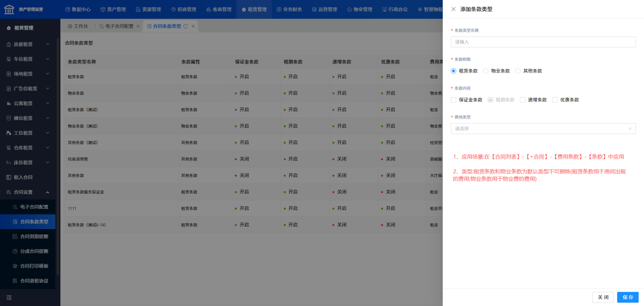Check the 保证金条款 checkbox

453,100
